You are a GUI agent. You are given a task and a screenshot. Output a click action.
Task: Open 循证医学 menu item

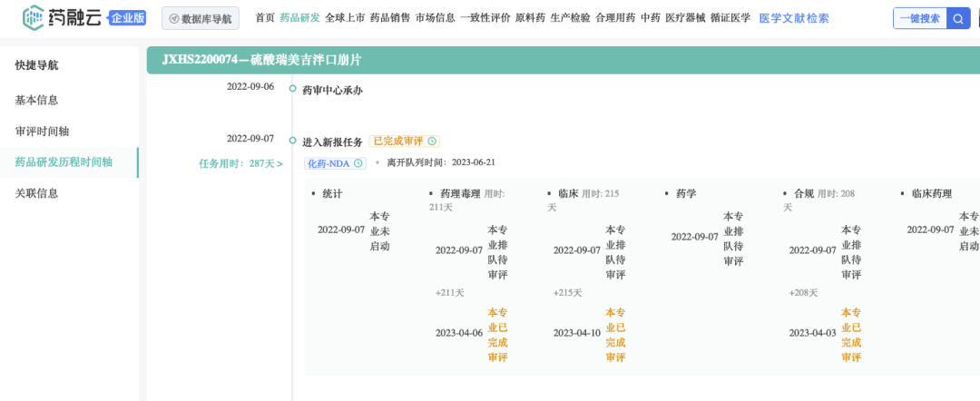pyautogui.click(x=730, y=18)
